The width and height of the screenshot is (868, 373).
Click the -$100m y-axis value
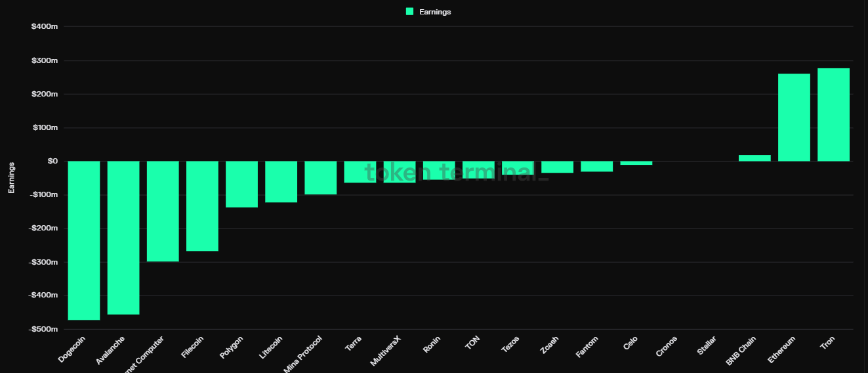click(43, 194)
